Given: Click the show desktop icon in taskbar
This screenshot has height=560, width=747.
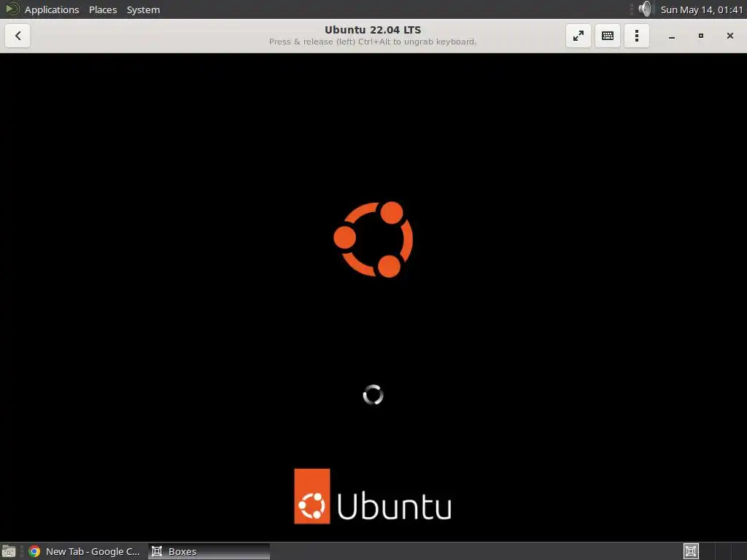Looking at the screenshot, I should pyautogui.click(x=9, y=551).
